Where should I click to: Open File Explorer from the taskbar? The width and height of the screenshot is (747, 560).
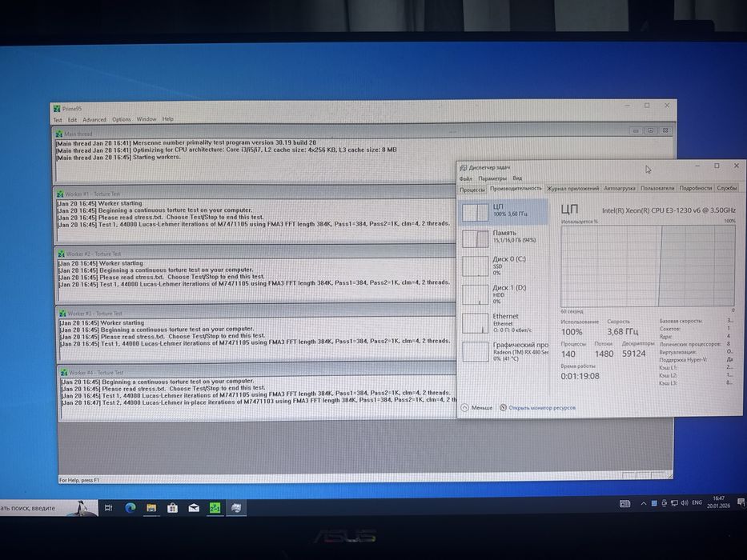(151, 508)
